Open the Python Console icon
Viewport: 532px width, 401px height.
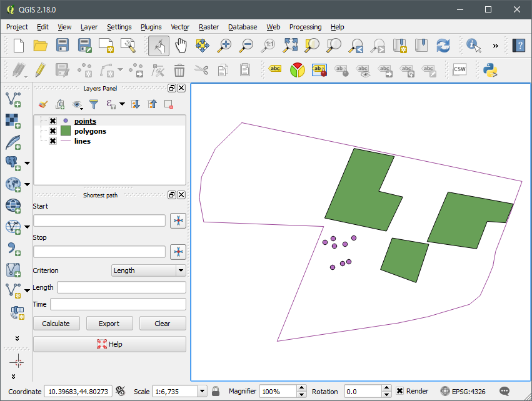point(490,70)
